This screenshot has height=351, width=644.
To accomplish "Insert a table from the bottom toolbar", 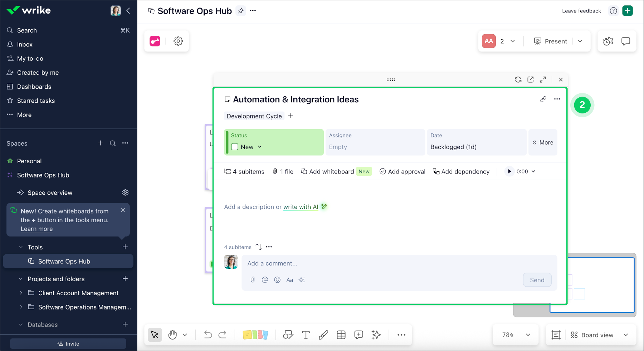I will [341, 335].
